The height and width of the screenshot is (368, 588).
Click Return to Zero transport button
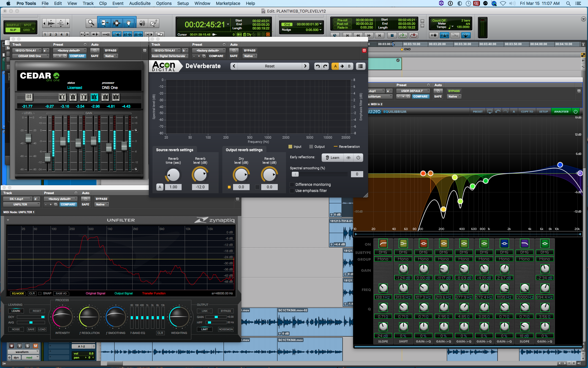point(347,35)
